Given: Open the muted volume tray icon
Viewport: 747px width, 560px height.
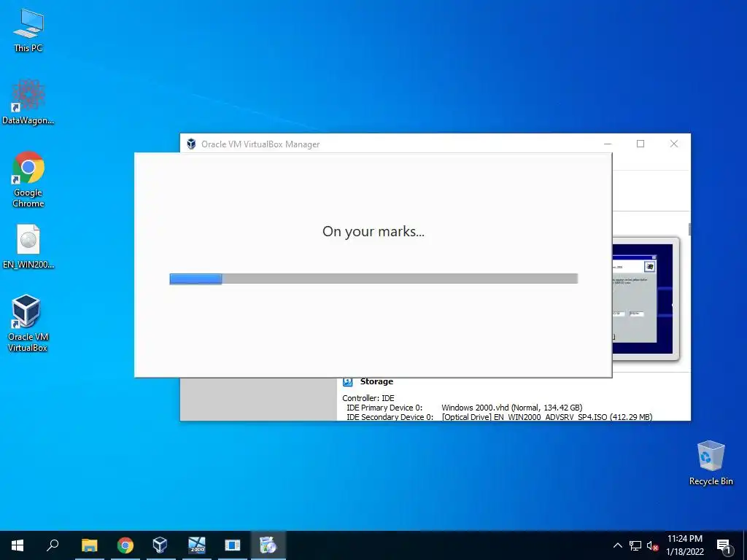Looking at the screenshot, I should [652, 545].
